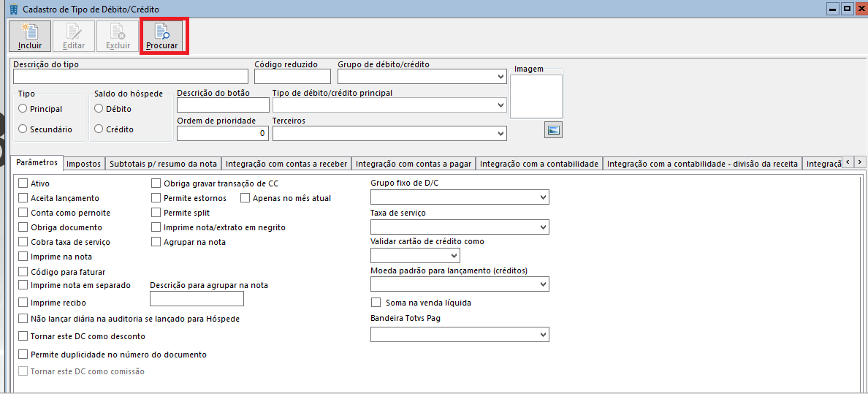Select the Principal radio button
Viewport: 868px width, 394px height.
tap(23, 109)
